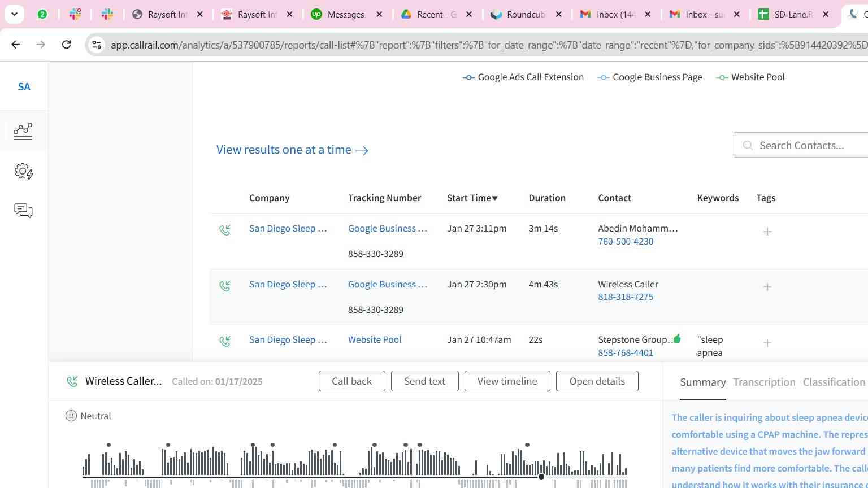Add tag to Abedin Mohamm call
The height and width of the screenshot is (488, 868).
click(767, 232)
